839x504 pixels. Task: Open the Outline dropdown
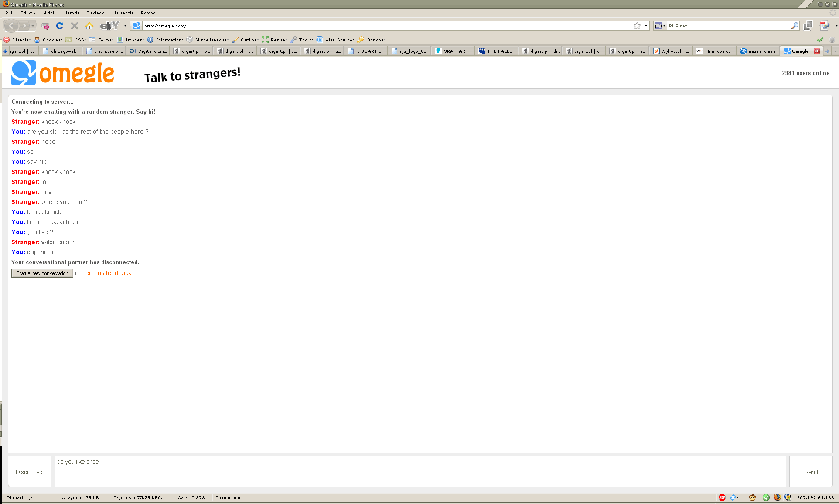tap(246, 40)
